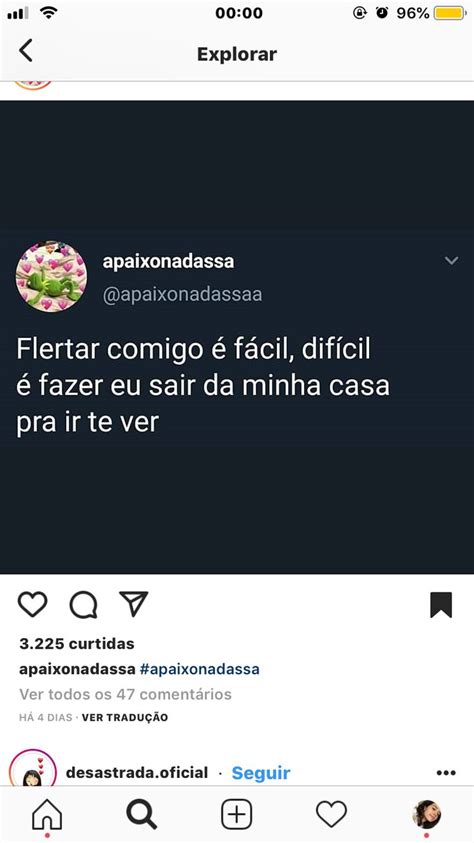Viewport: 474px width, 843px height.
Task: Tap Ver tradução link
Action: tap(125, 717)
